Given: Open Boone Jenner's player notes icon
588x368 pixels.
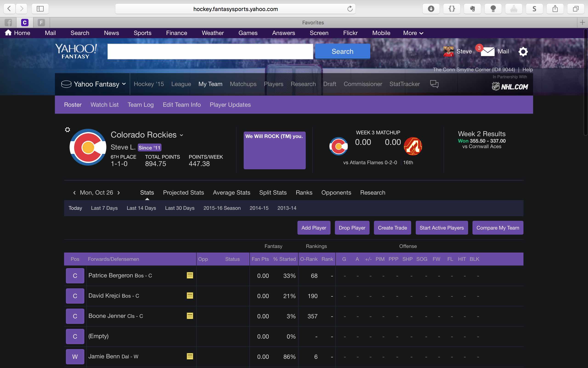Looking at the screenshot, I should point(190,316).
